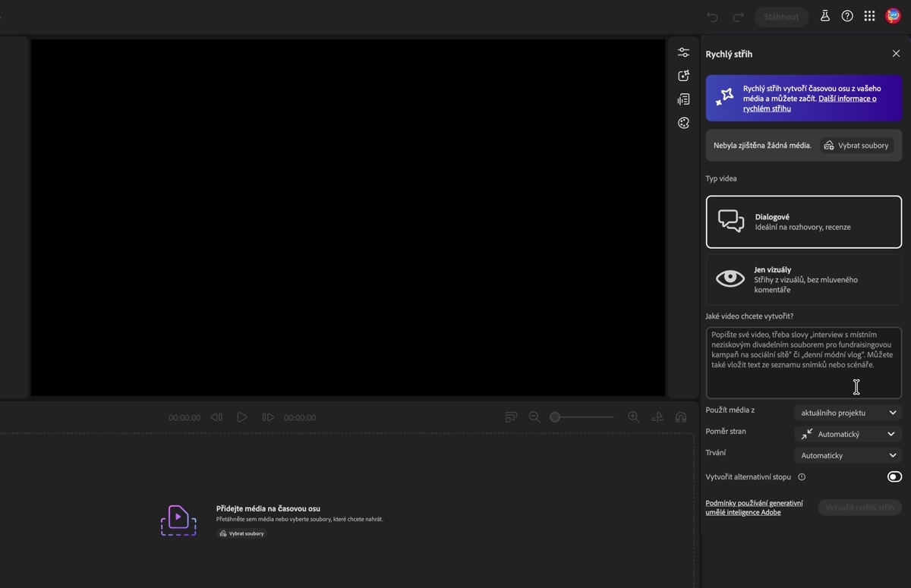Screen dimensions: 911x588
Task: Select the Jen vizuály video type
Action: 804,279
